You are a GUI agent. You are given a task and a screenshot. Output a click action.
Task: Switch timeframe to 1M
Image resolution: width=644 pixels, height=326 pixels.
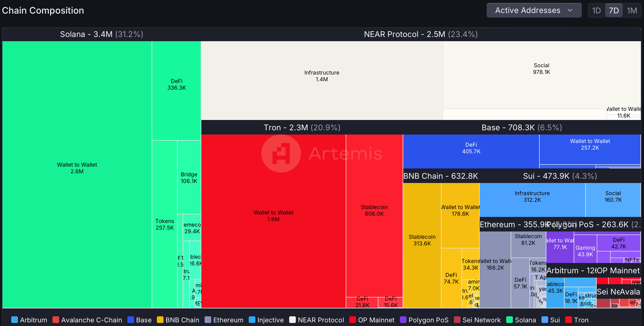click(x=632, y=11)
